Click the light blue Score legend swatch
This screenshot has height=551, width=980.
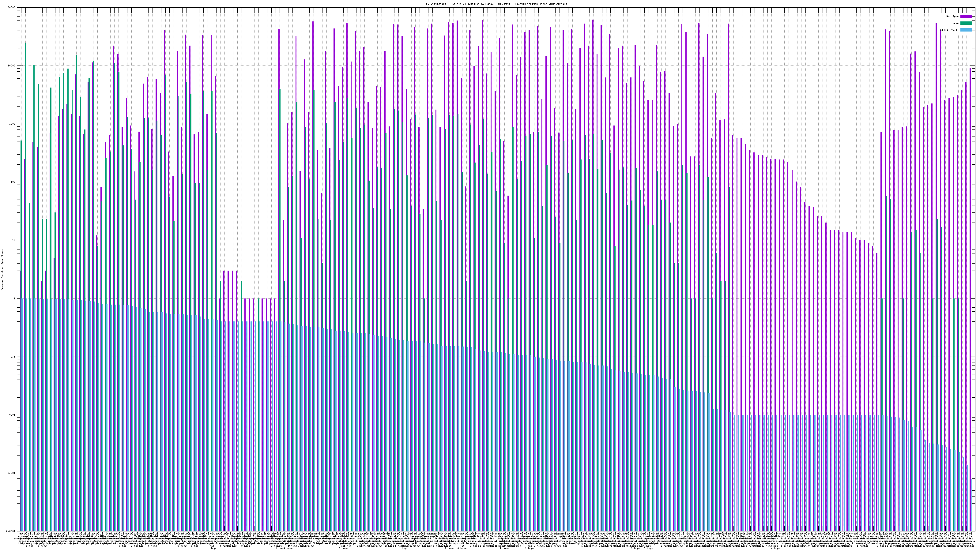(x=966, y=30)
